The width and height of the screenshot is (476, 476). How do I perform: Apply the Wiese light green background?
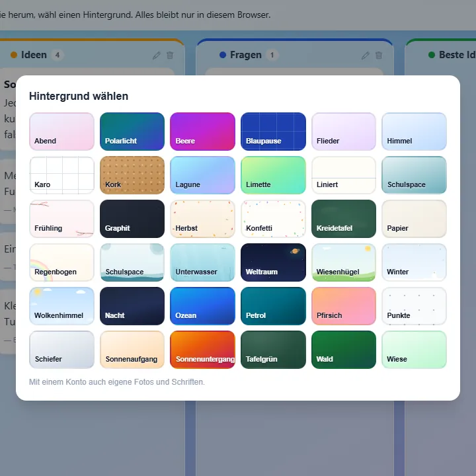click(414, 350)
